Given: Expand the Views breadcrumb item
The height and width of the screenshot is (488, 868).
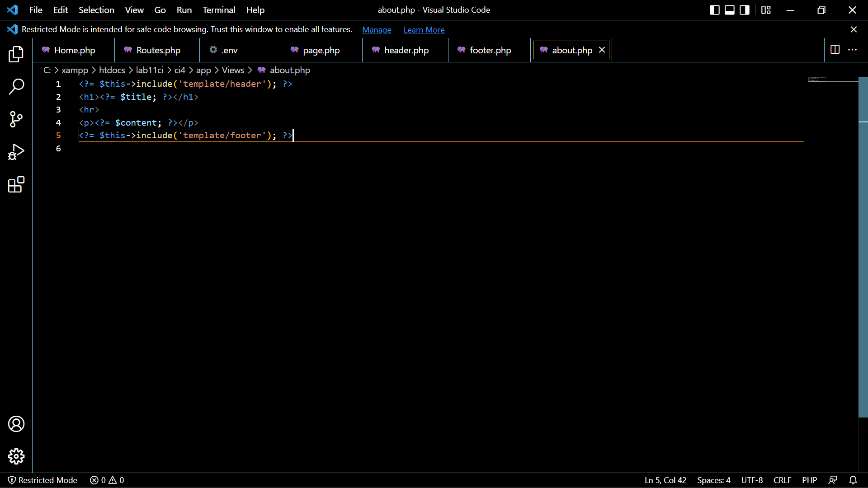Looking at the screenshot, I should point(233,70).
